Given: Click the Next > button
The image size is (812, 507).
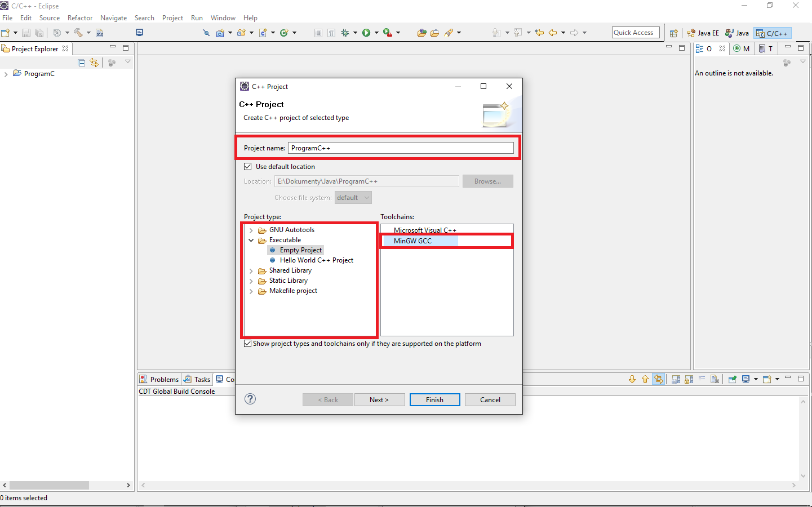Looking at the screenshot, I should (379, 399).
